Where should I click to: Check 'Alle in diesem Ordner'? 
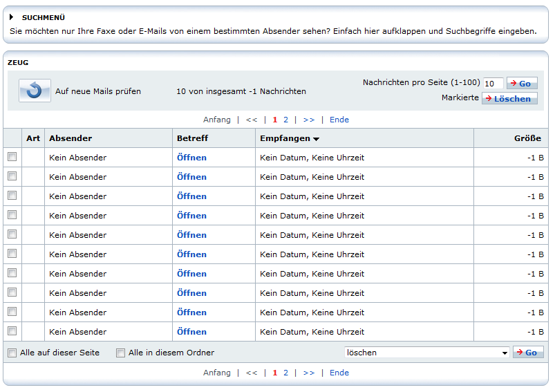(x=121, y=353)
